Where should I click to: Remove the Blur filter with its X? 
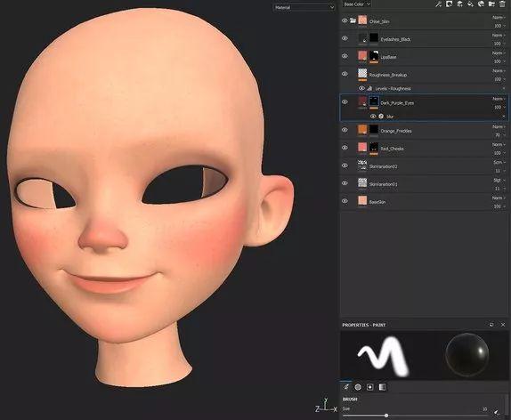point(504,117)
